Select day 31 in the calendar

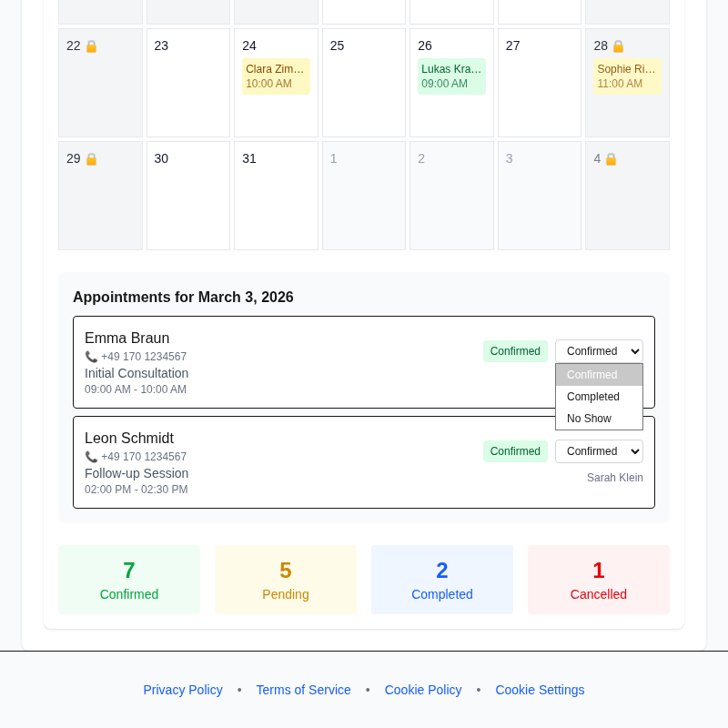276,196
